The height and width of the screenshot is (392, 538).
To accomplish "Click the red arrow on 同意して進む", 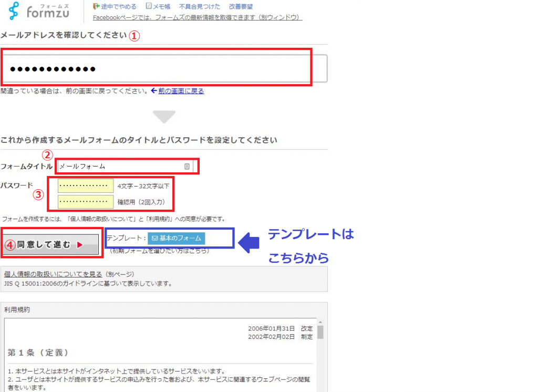I will (x=80, y=245).
